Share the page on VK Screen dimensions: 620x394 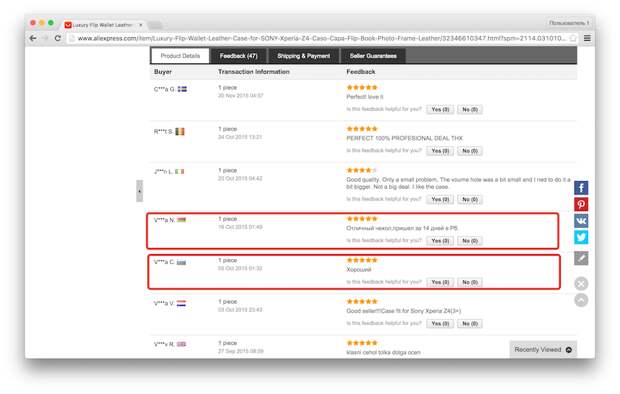click(581, 221)
